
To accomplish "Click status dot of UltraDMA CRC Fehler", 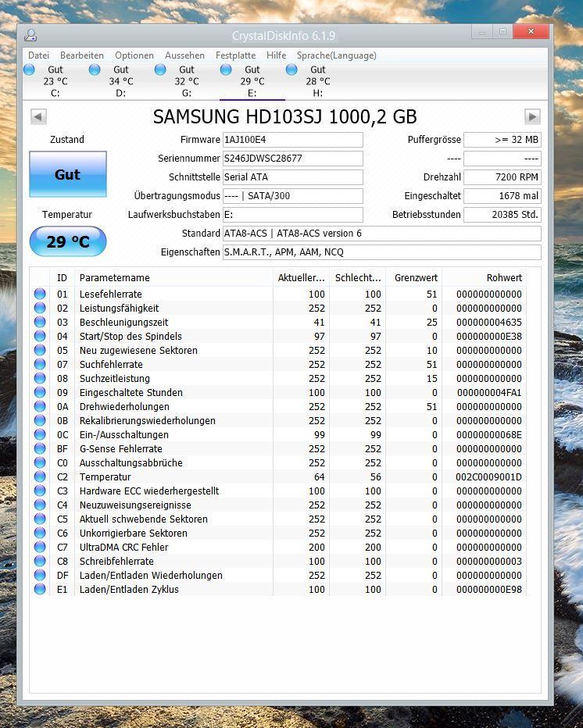I will click(40, 547).
